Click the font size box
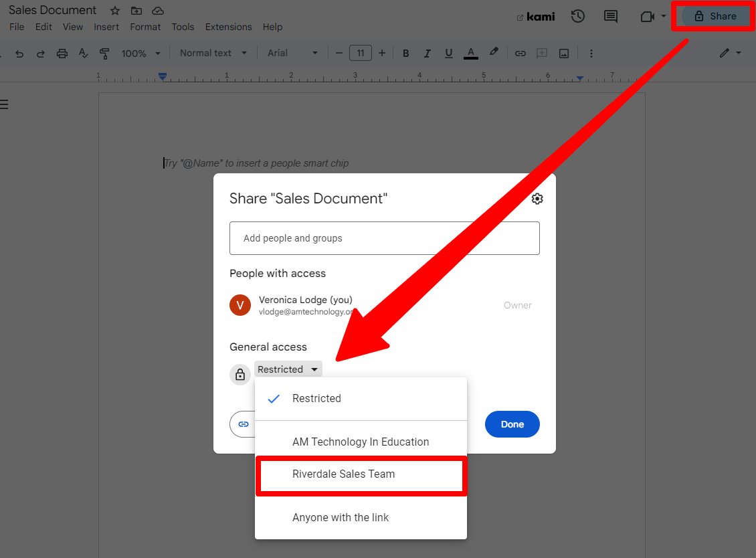 click(x=360, y=53)
